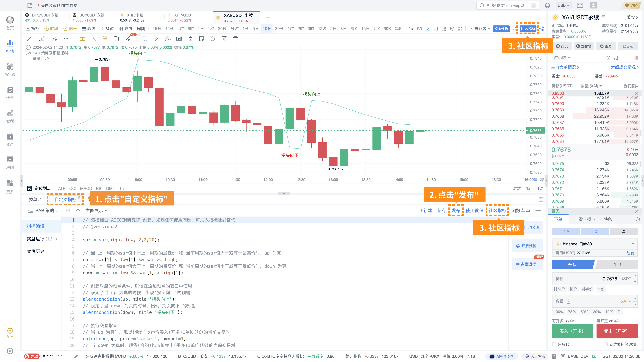Open the VIP diamond icon in sidebar

[10, 333]
